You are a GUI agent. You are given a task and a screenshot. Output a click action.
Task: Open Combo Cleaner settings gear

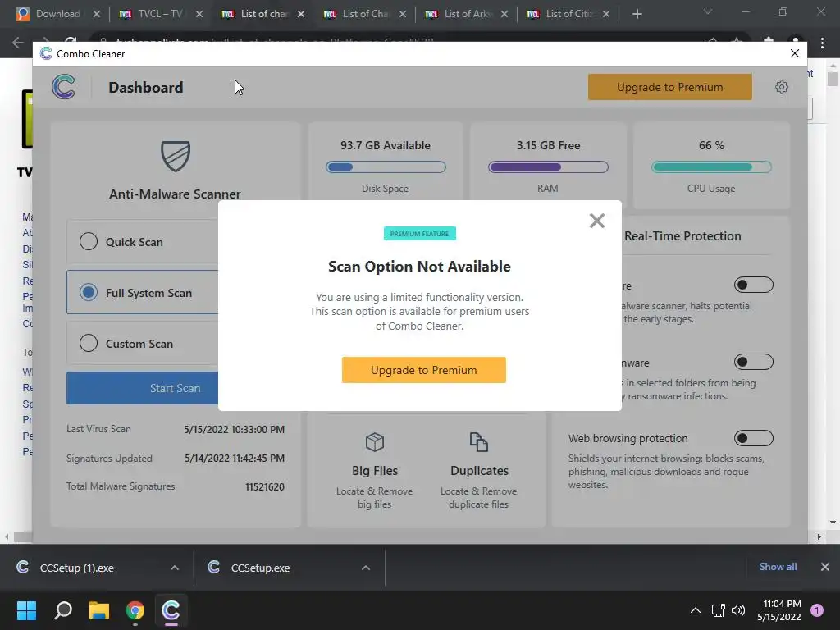coord(782,87)
